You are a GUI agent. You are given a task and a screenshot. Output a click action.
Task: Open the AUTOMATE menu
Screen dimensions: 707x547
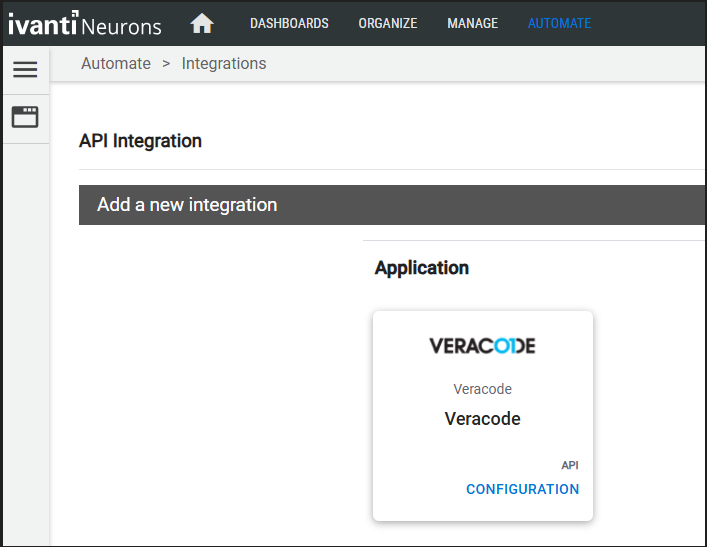click(x=559, y=23)
